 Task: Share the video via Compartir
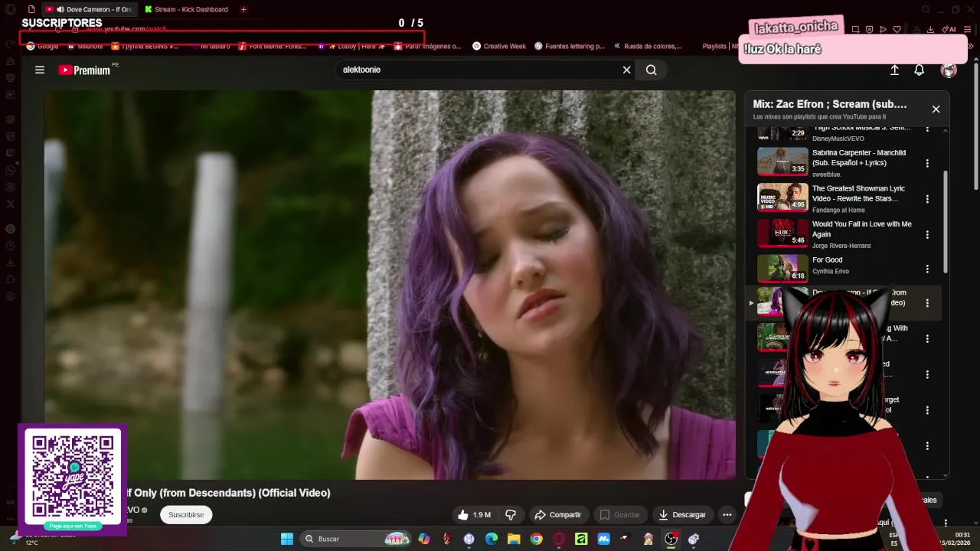coord(558,515)
